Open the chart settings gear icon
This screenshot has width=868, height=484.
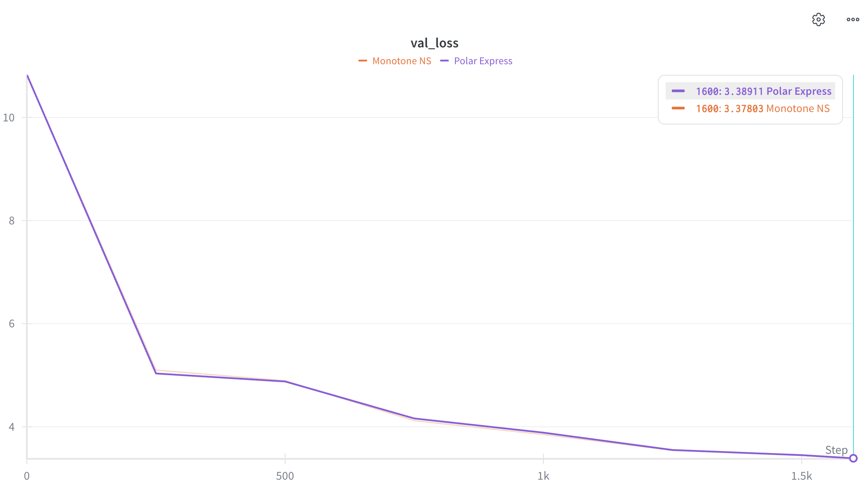[x=818, y=20]
